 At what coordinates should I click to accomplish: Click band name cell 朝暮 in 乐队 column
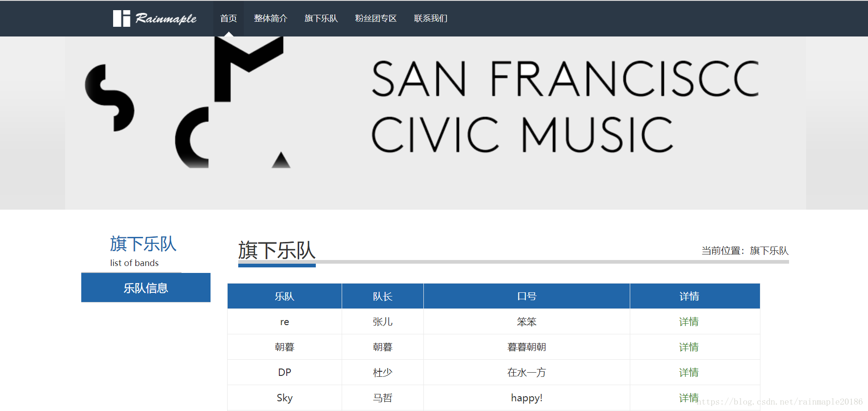(x=284, y=347)
